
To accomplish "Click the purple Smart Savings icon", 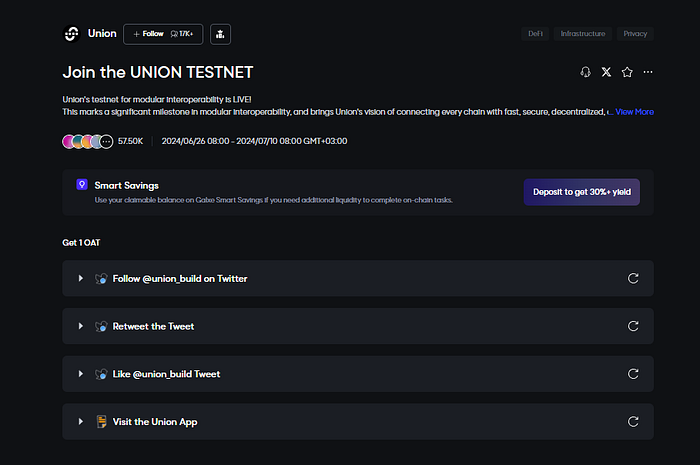I will [x=81, y=185].
